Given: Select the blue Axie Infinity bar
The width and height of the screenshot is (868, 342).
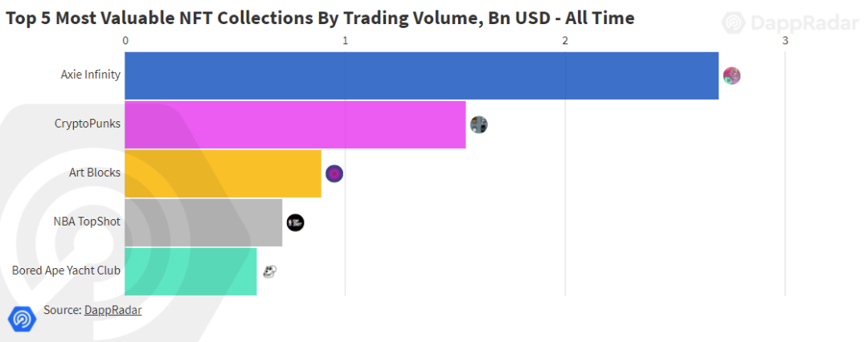Looking at the screenshot, I should coord(421,75).
